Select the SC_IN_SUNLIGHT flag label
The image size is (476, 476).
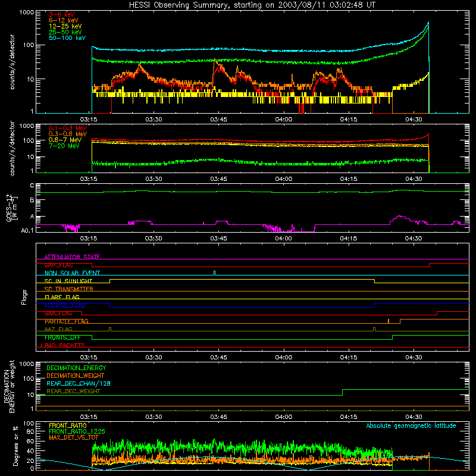tap(68, 281)
